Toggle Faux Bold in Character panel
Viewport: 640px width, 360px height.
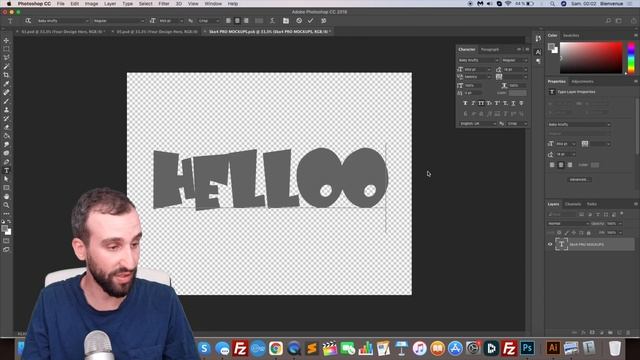tap(465, 103)
